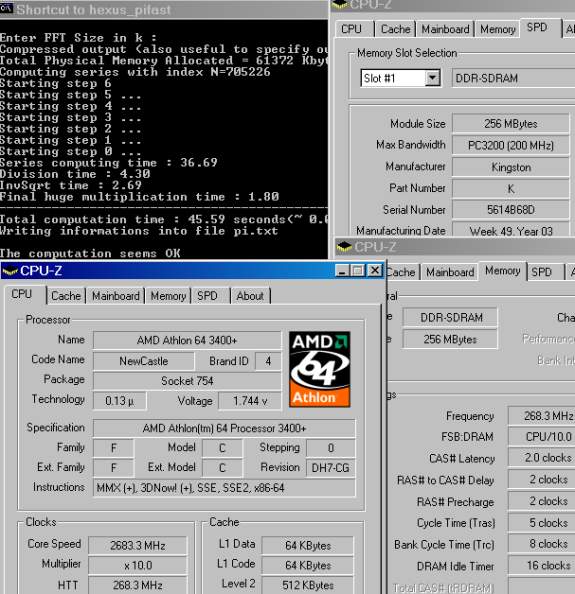Screen dimensions: 575x594
Task: Select Mainboard tab in the SPD CPU-Z window
Action: point(445,29)
